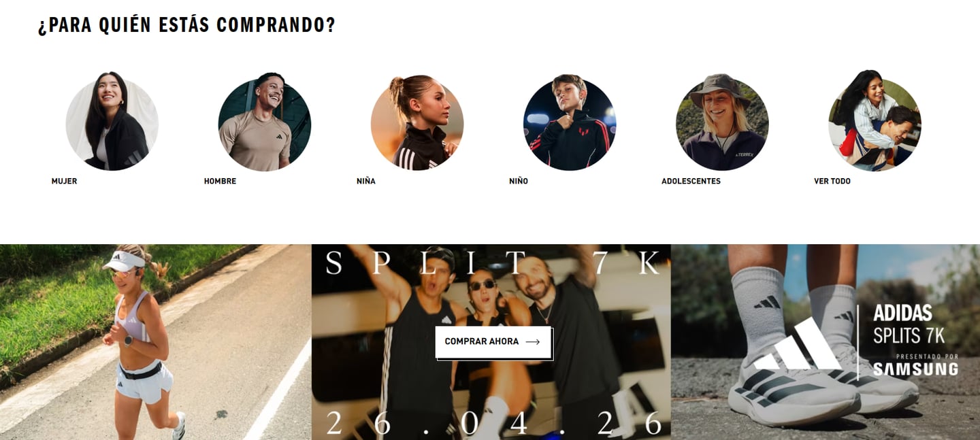Viewport: 980px width, 440px height.
Task: Open the ADOLESCENTES label link
Action: tap(691, 182)
